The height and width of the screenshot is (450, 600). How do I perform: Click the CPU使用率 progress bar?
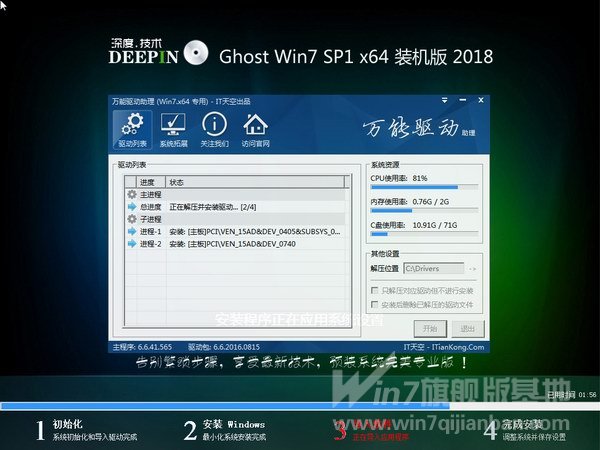(424, 188)
